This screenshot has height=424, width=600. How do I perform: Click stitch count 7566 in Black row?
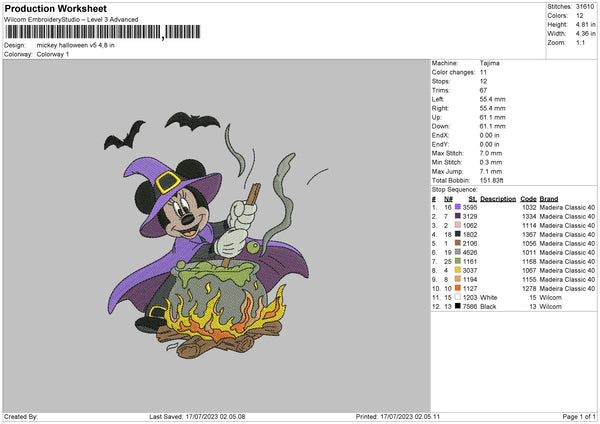coord(470,307)
